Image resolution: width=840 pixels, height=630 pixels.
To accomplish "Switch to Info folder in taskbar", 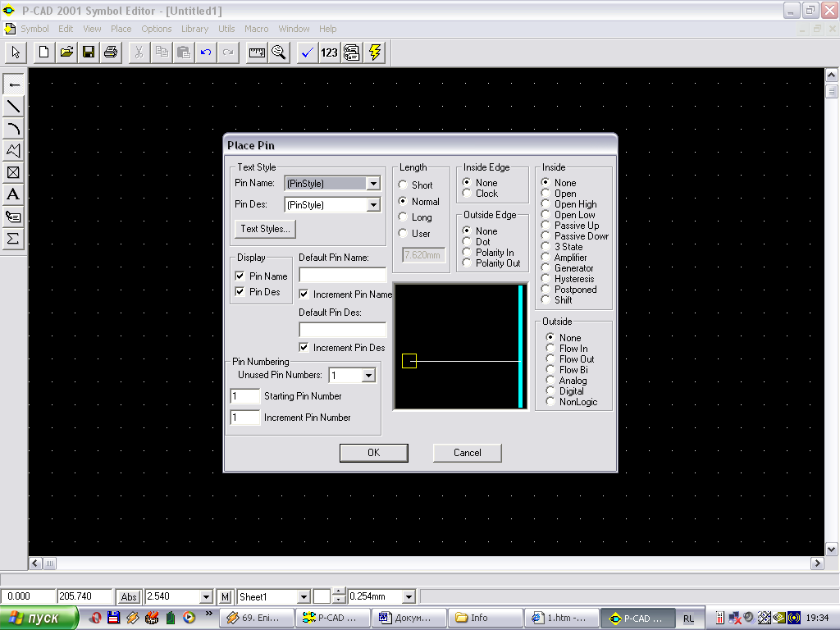I will coord(484,619).
